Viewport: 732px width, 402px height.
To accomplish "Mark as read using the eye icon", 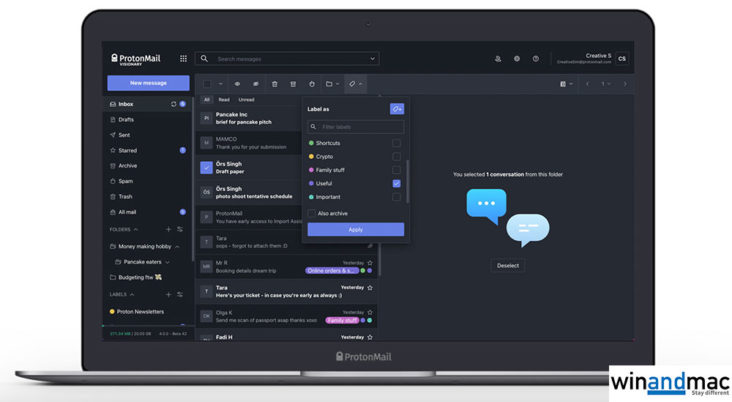I will point(238,84).
